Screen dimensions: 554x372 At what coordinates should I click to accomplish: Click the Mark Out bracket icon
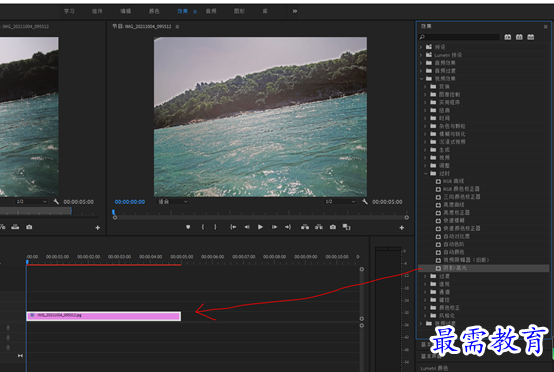[215, 227]
